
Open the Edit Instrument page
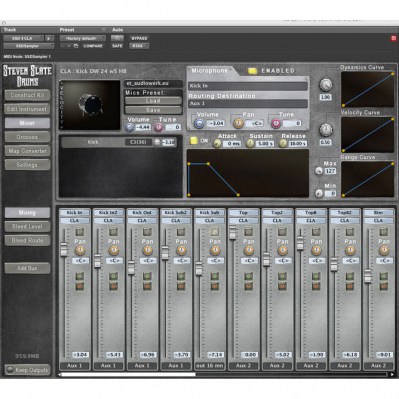tap(27, 109)
